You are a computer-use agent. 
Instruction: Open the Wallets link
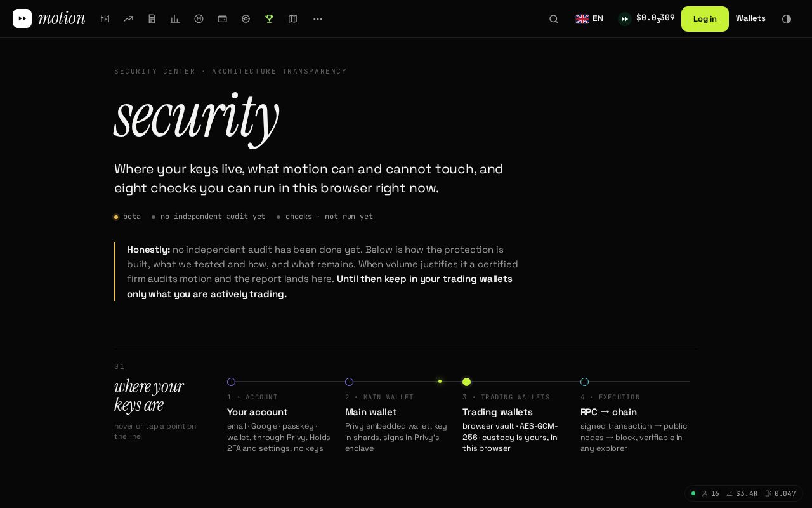pyautogui.click(x=750, y=19)
